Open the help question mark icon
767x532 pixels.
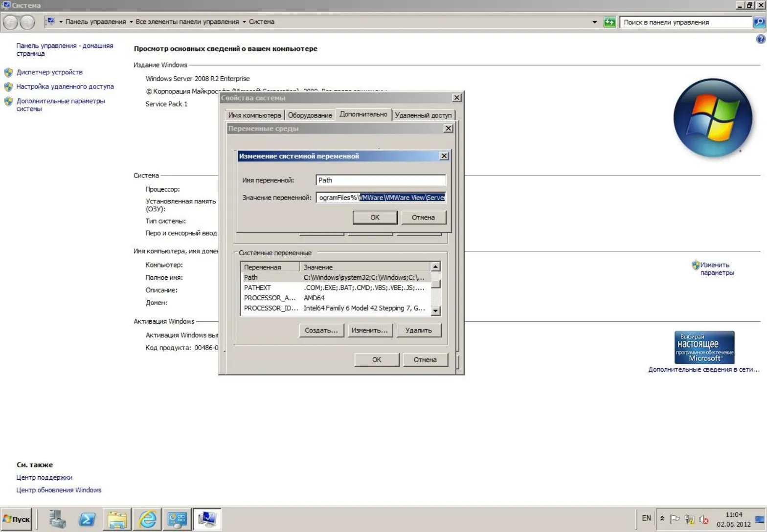pyautogui.click(x=761, y=39)
